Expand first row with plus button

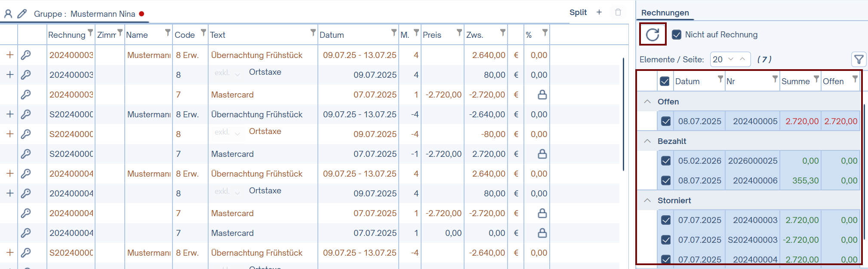coord(10,55)
